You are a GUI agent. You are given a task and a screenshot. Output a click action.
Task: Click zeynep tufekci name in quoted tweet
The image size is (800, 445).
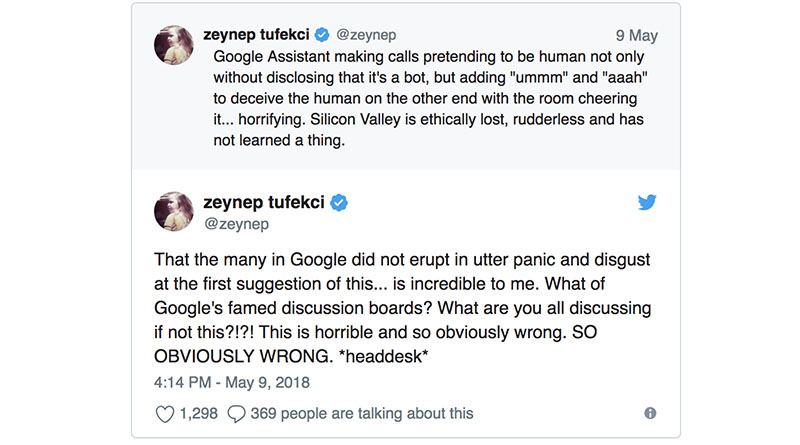[x=256, y=35]
